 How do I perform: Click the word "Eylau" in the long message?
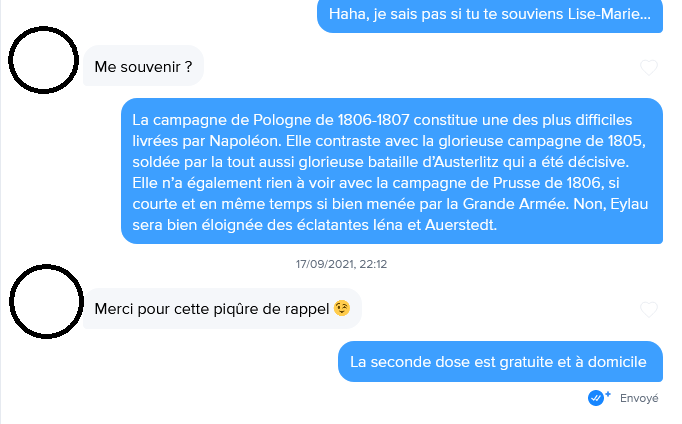(x=633, y=205)
